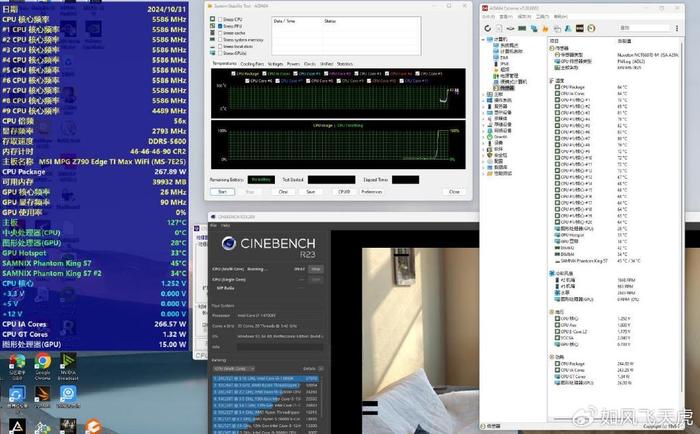Click the Save button in stability test
700x434 pixels.
coord(311,192)
